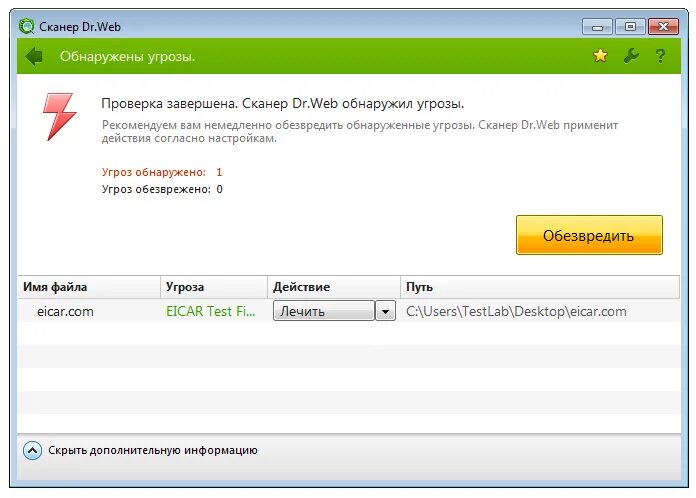Sort by the Путь column header
696x498 pixels.
(540, 287)
